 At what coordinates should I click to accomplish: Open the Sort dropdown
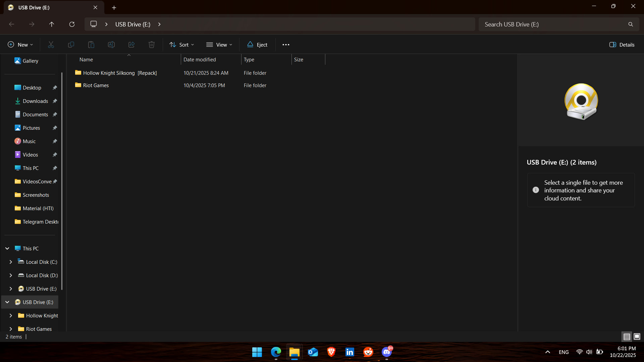[x=182, y=45]
